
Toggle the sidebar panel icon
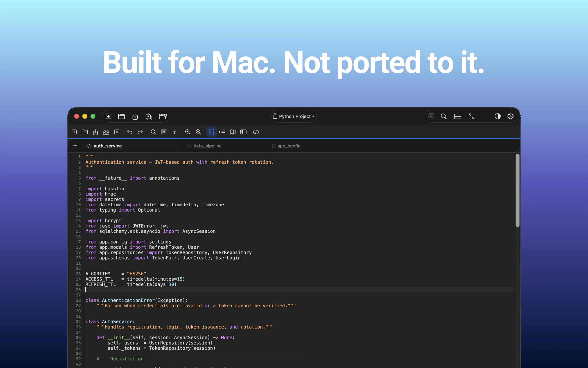coord(243,132)
